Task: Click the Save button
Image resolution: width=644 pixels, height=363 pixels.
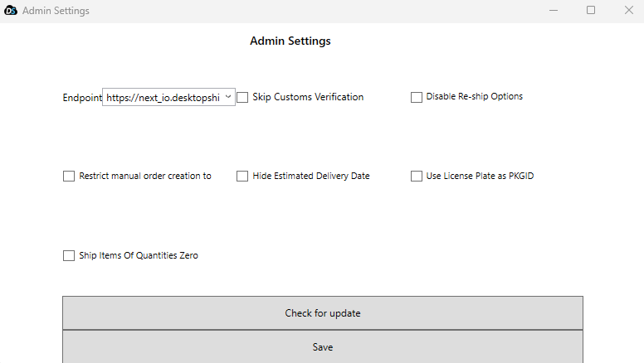Action: click(322, 347)
